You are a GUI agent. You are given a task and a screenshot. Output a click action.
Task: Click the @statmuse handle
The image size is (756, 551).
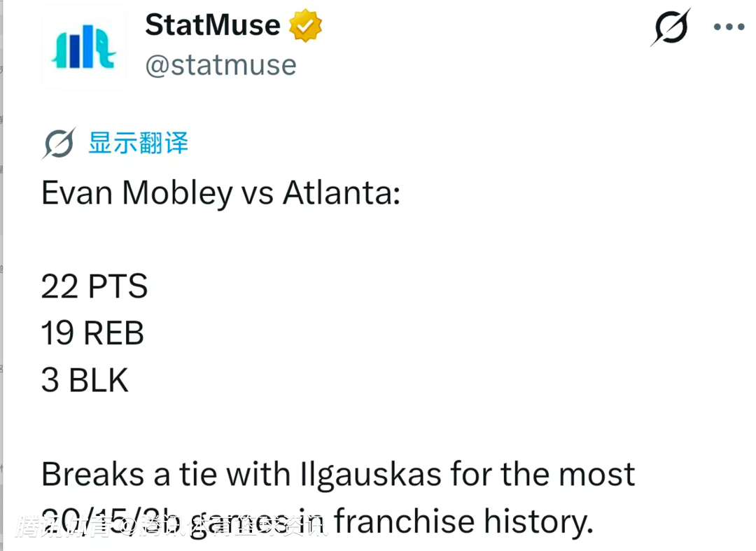pos(220,65)
